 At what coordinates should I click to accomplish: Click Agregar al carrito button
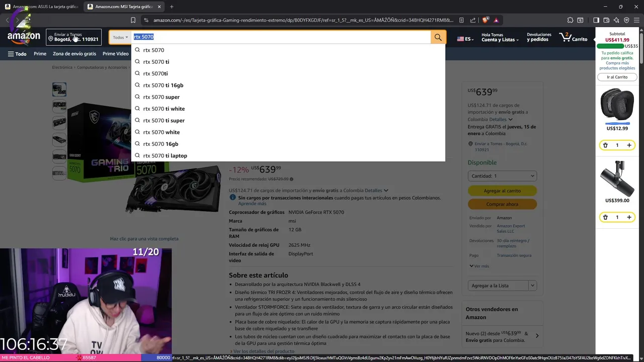pyautogui.click(x=502, y=191)
